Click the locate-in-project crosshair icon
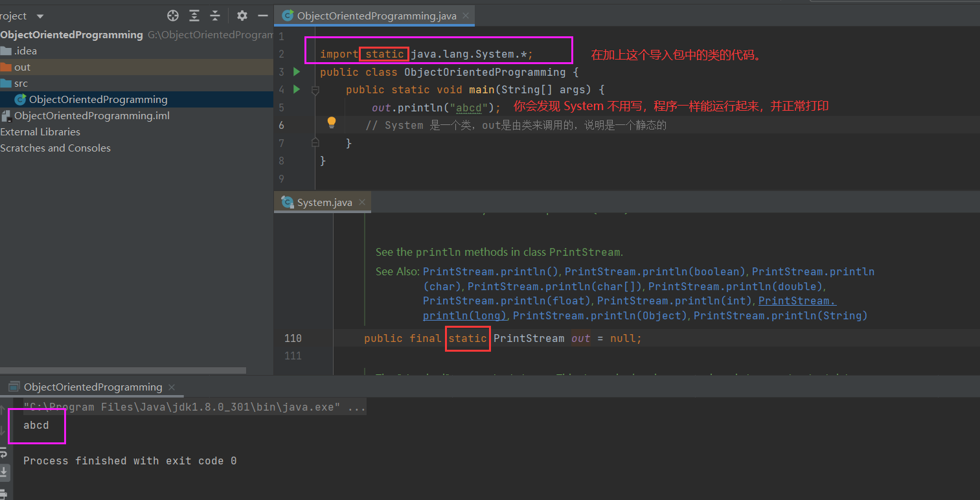 [173, 16]
